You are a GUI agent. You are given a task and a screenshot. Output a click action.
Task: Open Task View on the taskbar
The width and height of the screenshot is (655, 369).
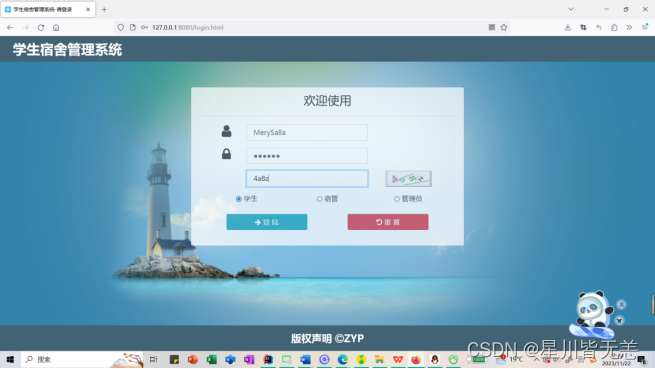154,359
